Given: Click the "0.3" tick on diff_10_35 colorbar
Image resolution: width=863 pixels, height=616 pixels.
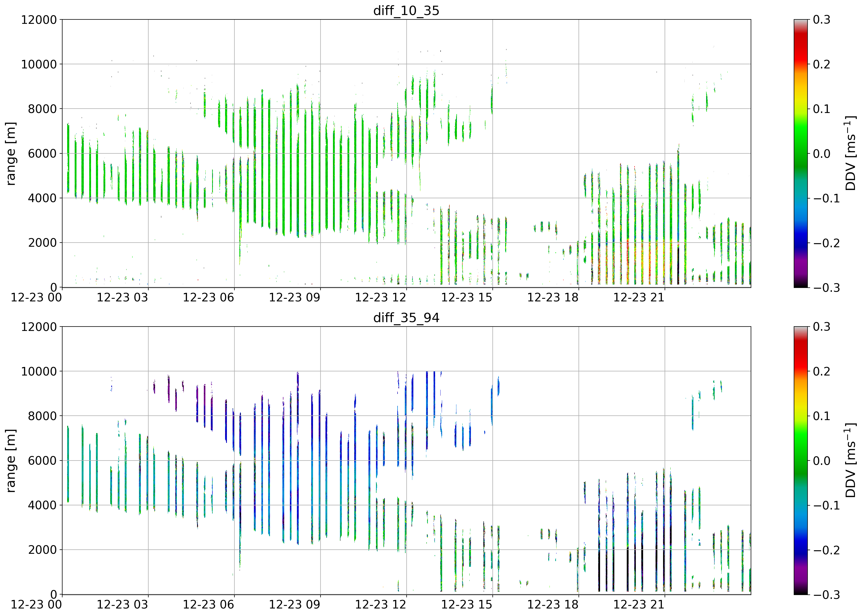Looking at the screenshot, I should [x=822, y=20].
